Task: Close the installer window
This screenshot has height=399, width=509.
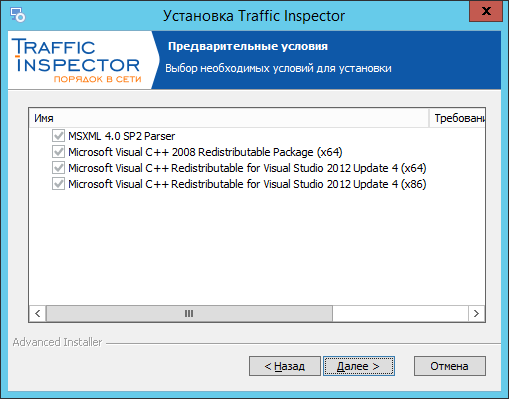Action: pos(486,11)
